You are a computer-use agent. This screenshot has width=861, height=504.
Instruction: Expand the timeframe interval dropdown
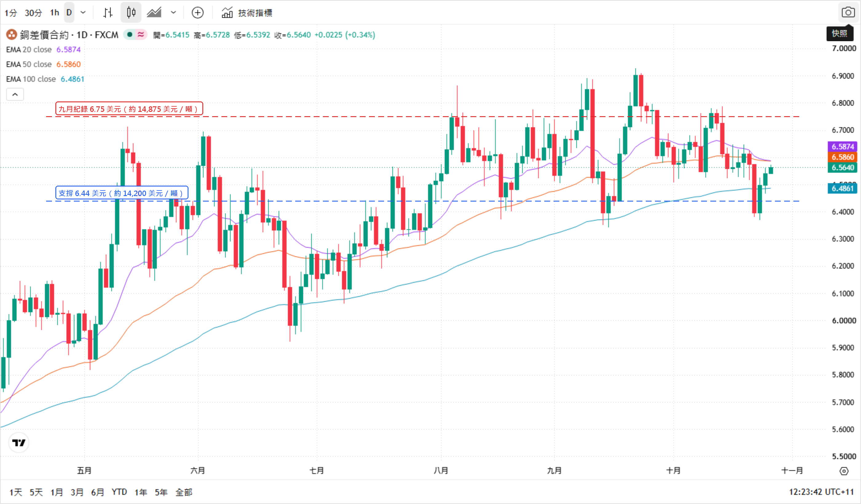coord(83,13)
